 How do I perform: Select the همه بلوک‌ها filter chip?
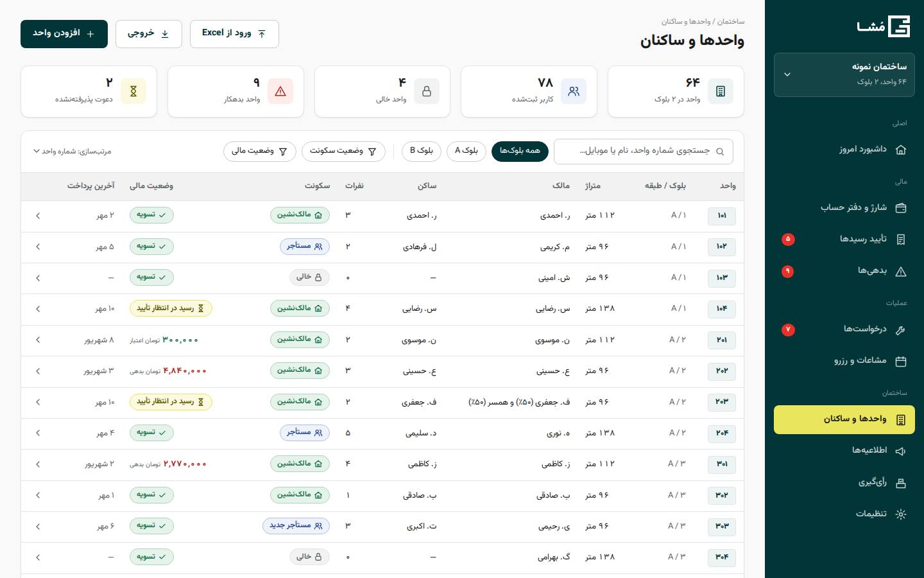pos(520,151)
